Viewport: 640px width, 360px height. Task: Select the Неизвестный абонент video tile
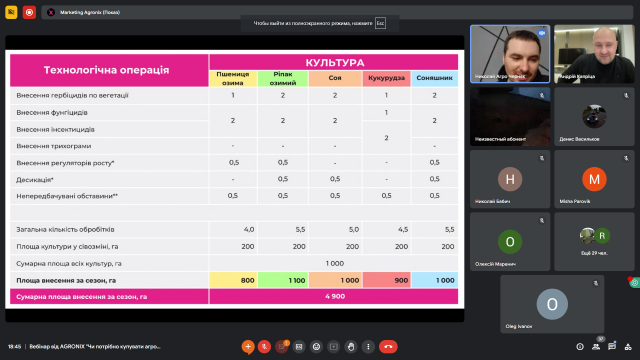point(510,116)
